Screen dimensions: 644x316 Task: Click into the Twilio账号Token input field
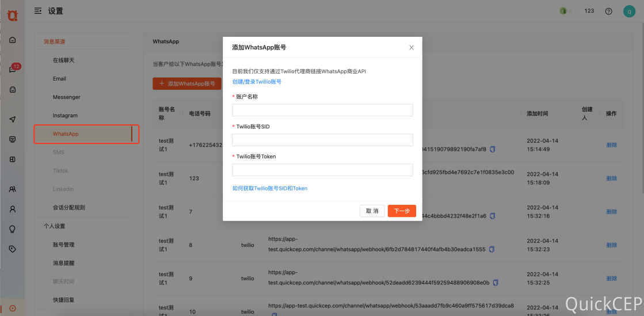pyautogui.click(x=322, y=170)
